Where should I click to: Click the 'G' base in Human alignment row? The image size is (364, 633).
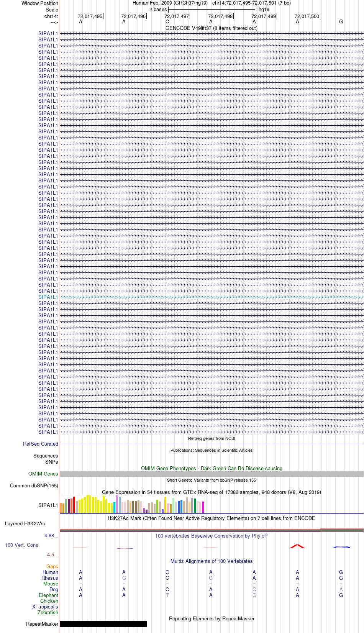coord(341,572)
